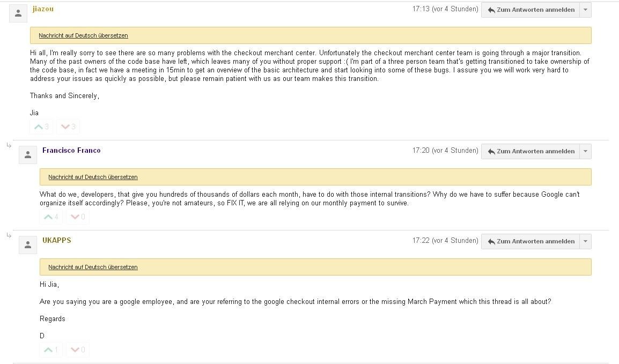Open the dropdown arrow on the UKAPPS post

(585, 241)
